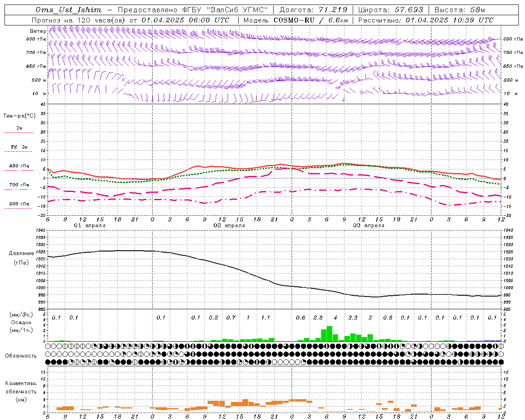Click the 1.1 precipitation value

pos(266,317)
